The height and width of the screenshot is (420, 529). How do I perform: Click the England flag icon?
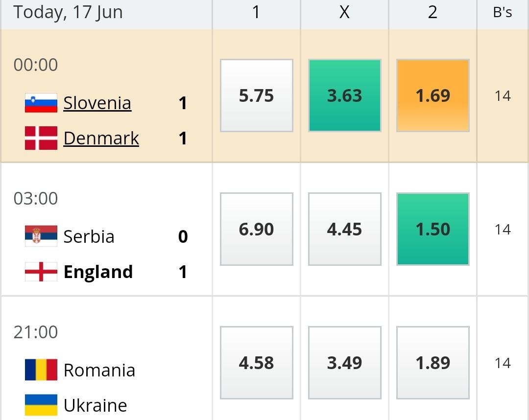tap(41, 272)
